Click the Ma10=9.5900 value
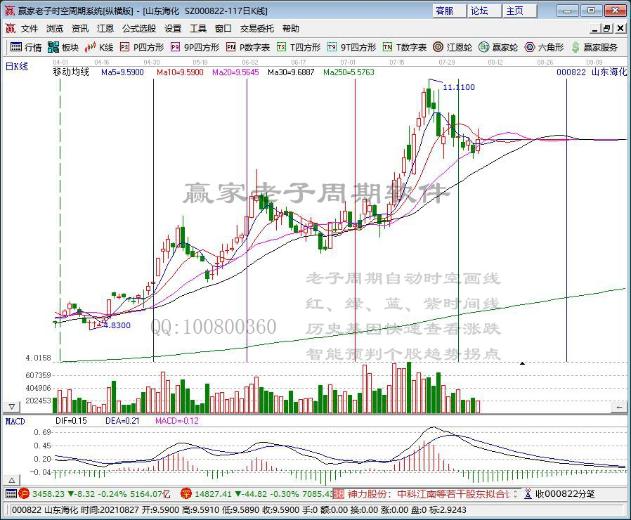 (x=180, y=72)
